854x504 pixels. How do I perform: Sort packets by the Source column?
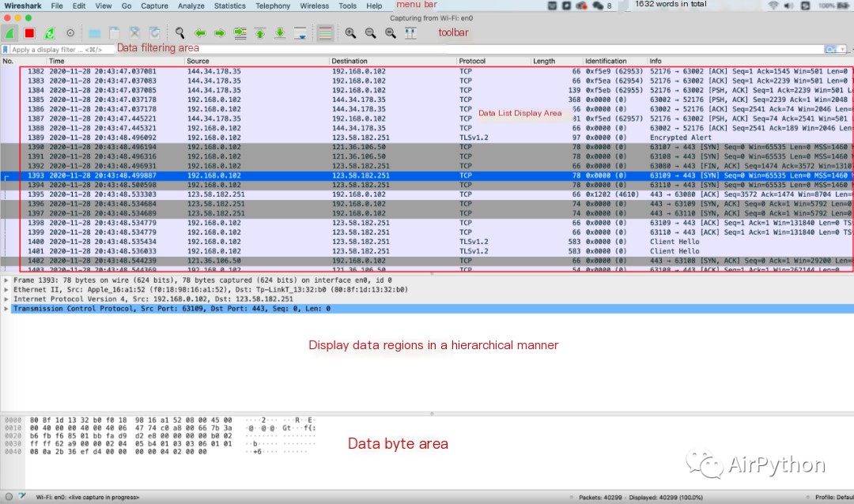pos(256,61)
